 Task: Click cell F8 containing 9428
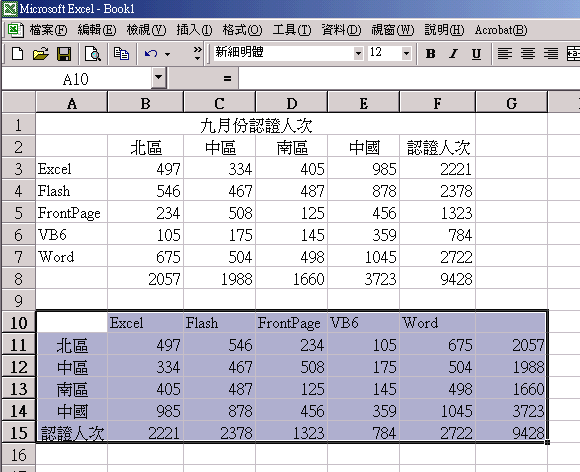pyautogui.click(x=438, y=279)
